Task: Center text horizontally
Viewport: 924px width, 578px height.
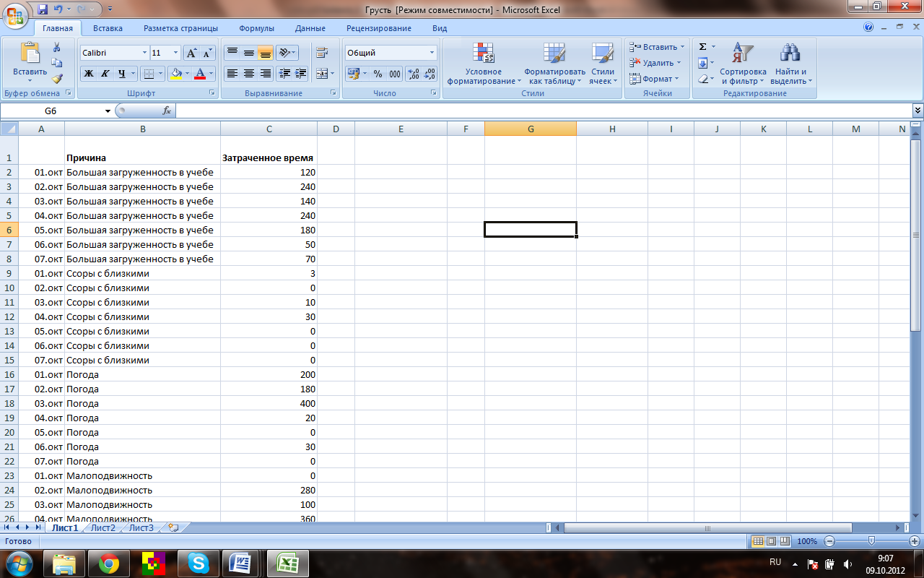Action: (248, 73)
